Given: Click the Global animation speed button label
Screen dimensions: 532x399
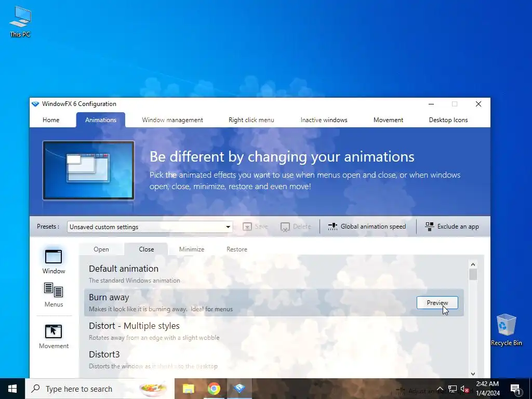Looking at the screenshot, I should tap(373, 227).
